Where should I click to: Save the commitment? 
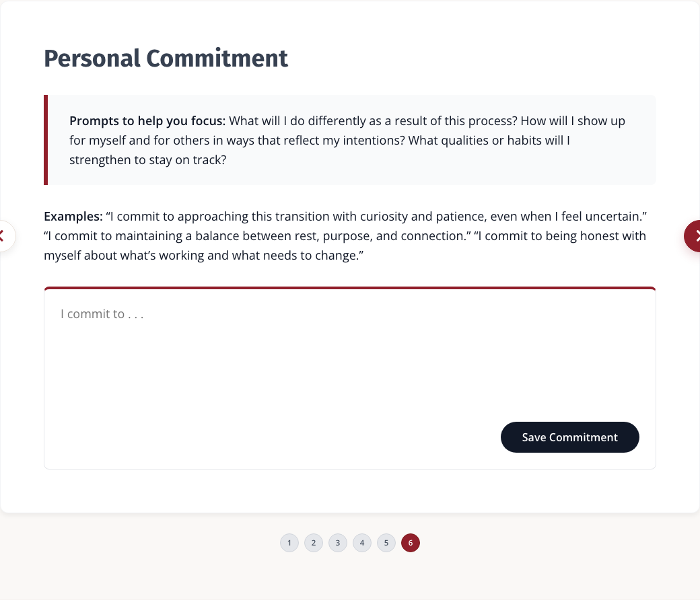click(x=569, y=437)
